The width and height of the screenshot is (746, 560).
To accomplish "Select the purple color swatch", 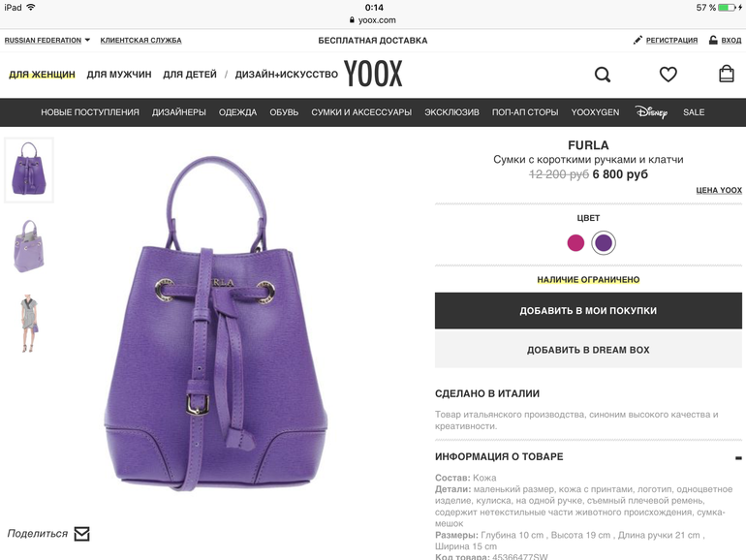I will 604,242.
